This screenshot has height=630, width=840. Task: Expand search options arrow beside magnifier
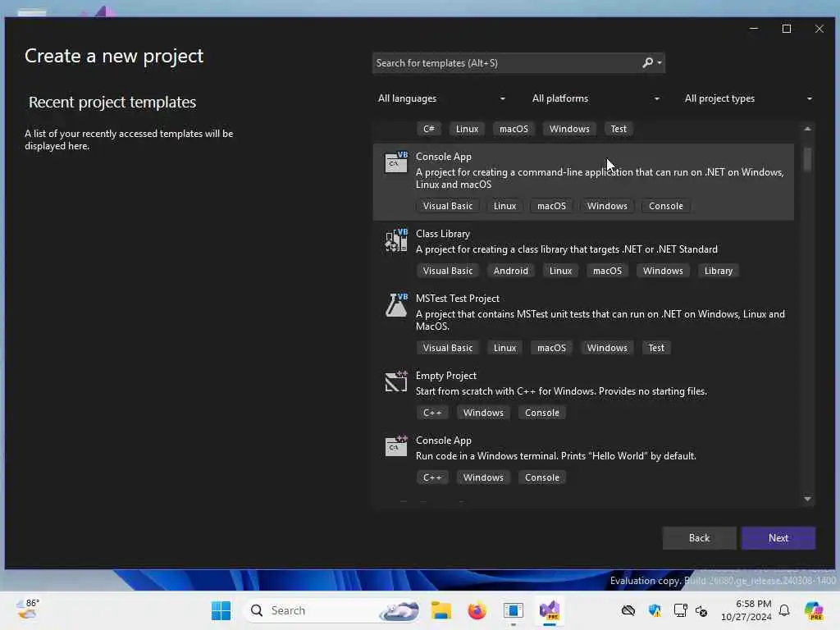660,63
